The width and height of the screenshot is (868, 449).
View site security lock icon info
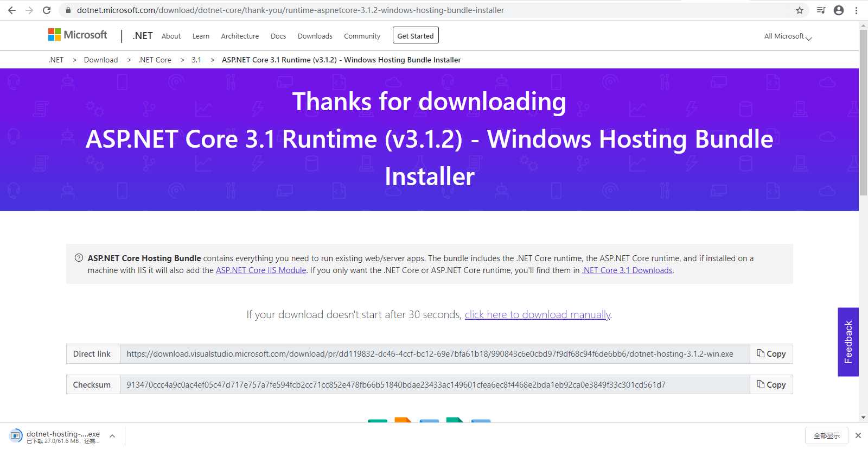coord(68,10)
